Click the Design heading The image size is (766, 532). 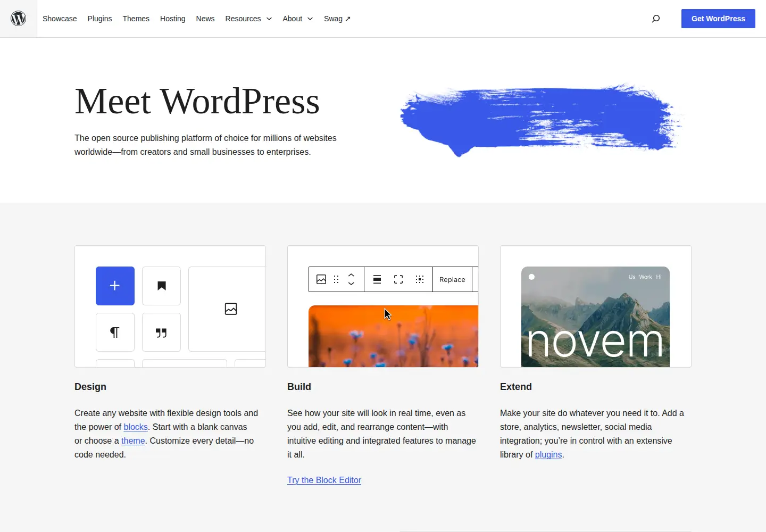pos(90,387)
